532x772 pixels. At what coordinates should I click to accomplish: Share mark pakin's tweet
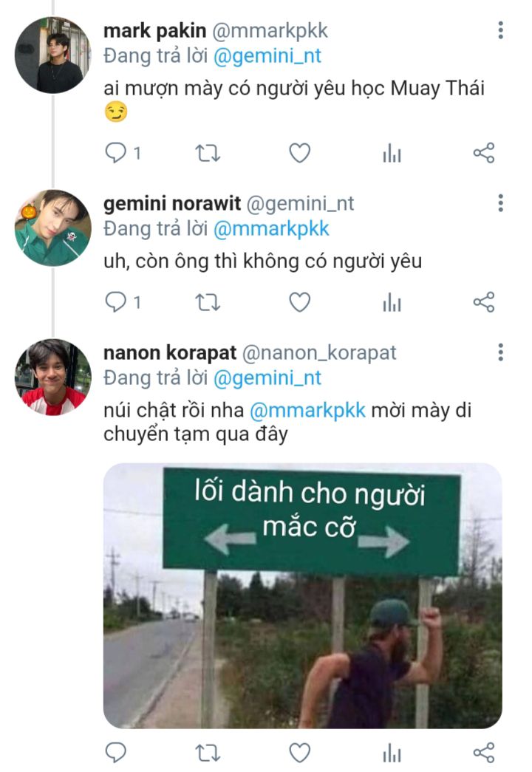(483, 153)
